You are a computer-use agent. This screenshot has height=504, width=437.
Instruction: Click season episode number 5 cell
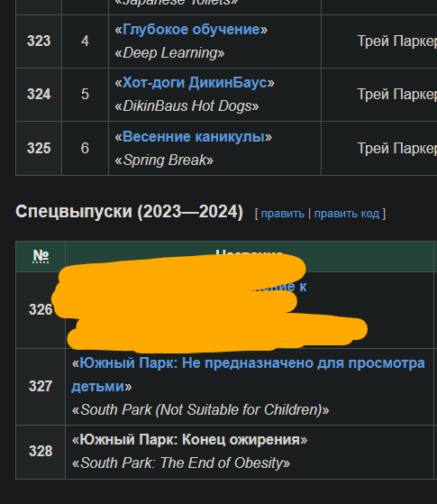coord(86,95)
